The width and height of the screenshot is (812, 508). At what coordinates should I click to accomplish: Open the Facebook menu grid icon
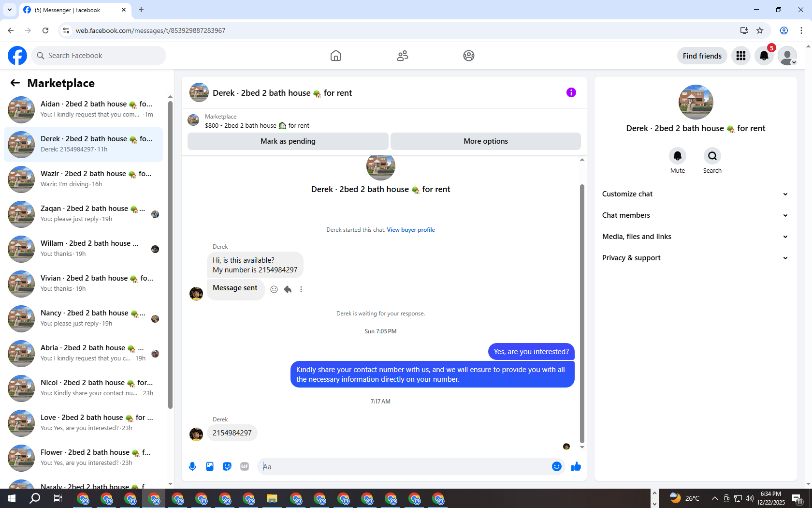click(741, 56)
